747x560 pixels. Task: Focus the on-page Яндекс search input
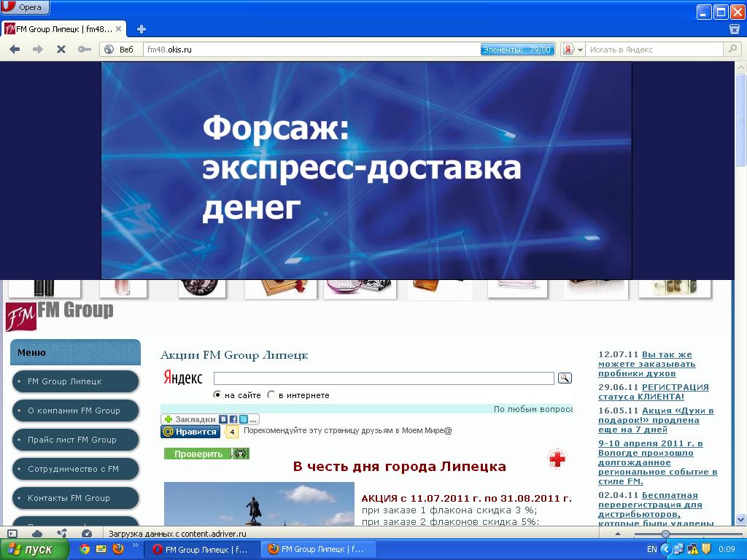click(384, 378)
